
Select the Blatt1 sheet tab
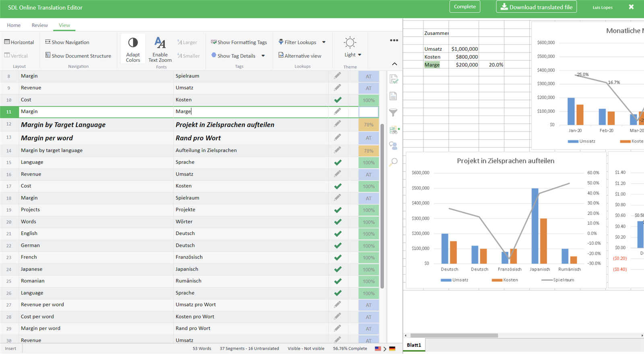[414, 345]
